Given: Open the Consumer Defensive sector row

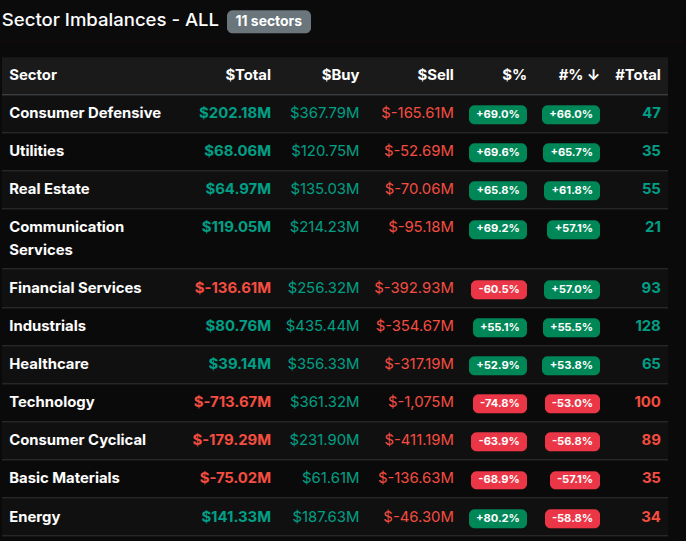Looking at the screenshot, I should pos(85,113).
